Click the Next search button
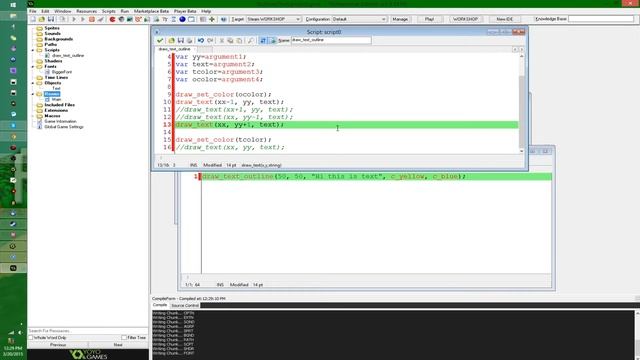Image resolution: width=640 pixels, height=360 pixels. tap(118, 345)
